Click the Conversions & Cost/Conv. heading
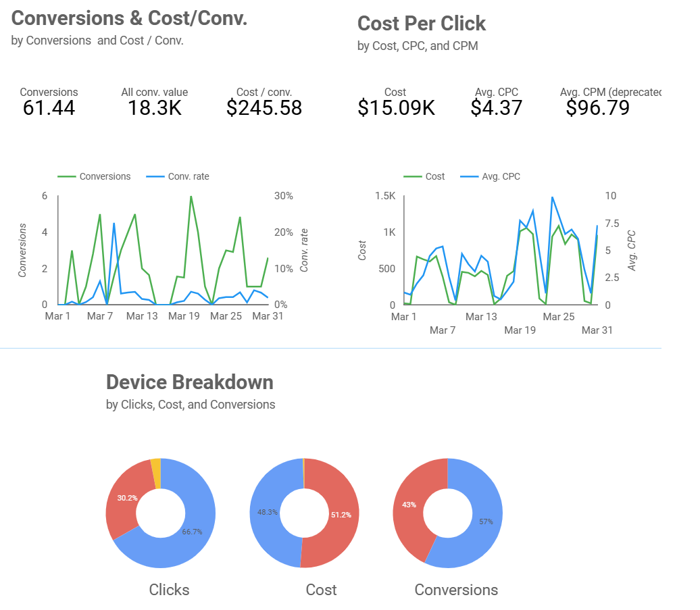This screenshot has width=700, height=610. point(129,19)
